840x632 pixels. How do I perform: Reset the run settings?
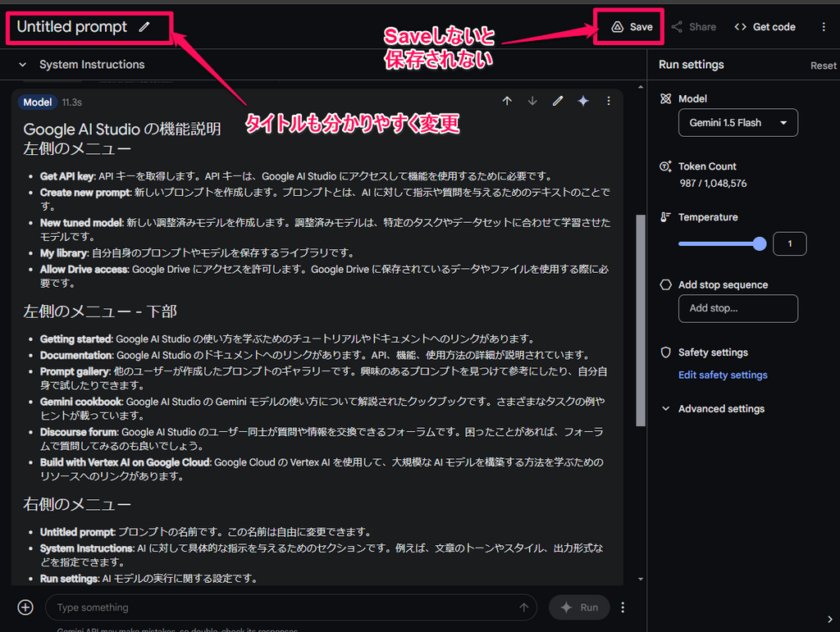823,66
